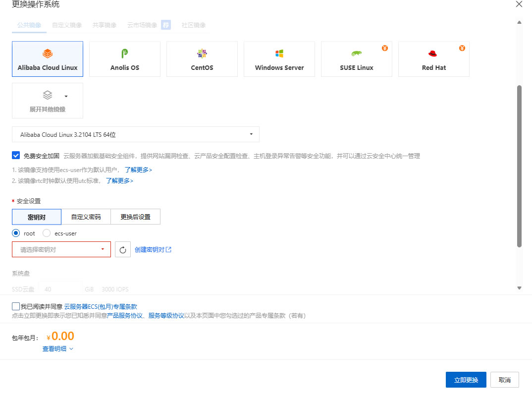Viewport: 532px width, 403px height.
Task: Close the 更换操作系统 dialog
Action: point(519,4)
